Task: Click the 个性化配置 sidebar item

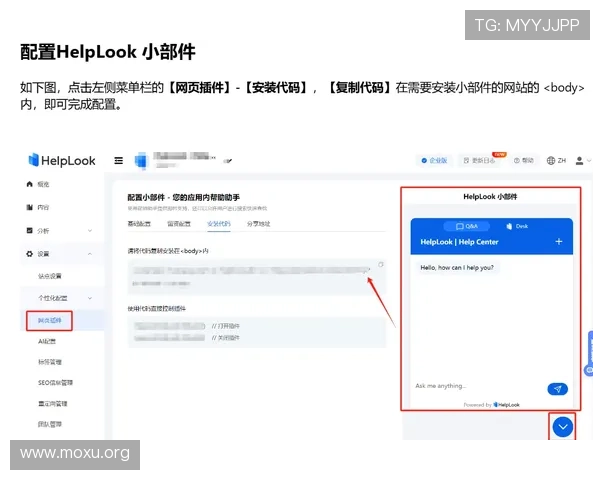Action: click(53, 298)
